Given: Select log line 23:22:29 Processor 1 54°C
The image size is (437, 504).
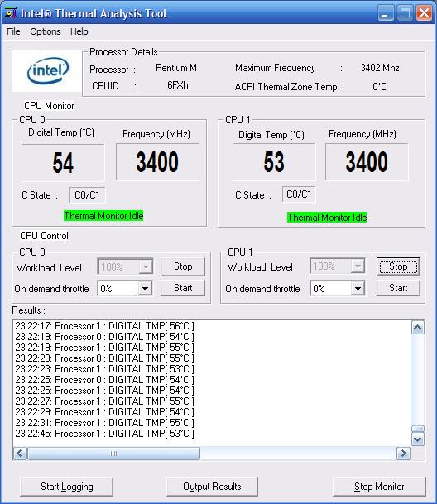Looking at the screenshot, I should coord(104,412).
